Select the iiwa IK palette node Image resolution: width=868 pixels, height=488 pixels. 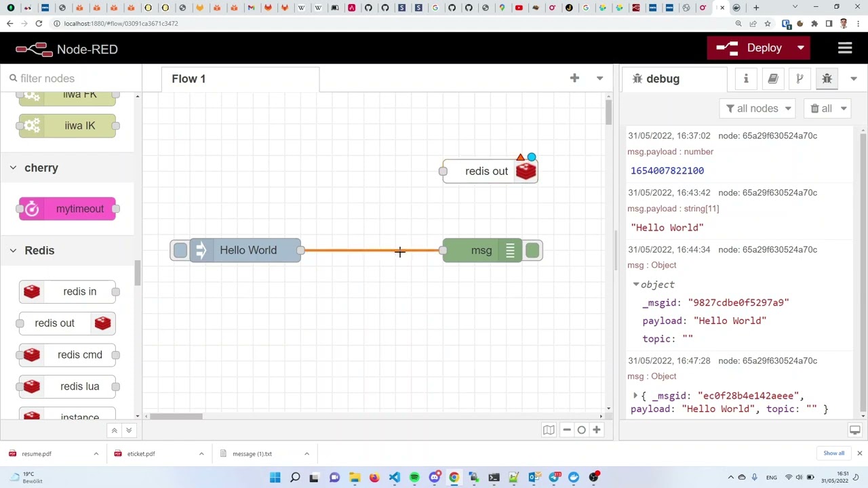coord(68,126)
